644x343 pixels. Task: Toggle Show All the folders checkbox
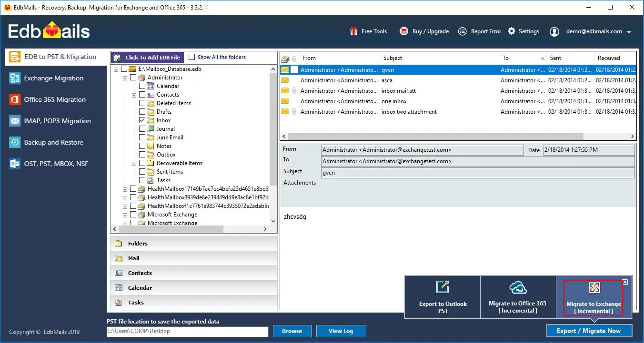click(191, 57)
